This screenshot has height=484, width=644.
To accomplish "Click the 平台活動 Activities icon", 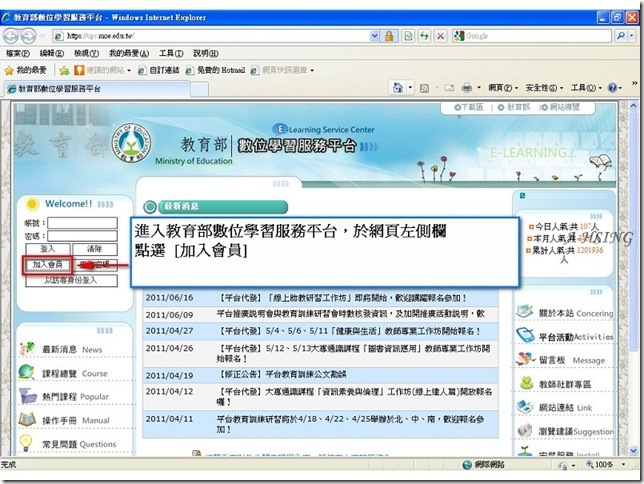I will [x=525, y=335].
